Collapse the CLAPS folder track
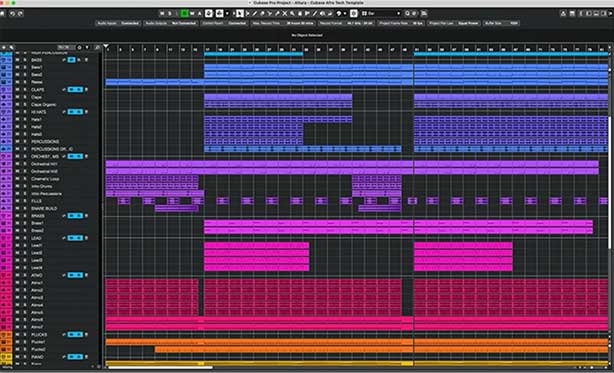 click(x=4, y=90)
